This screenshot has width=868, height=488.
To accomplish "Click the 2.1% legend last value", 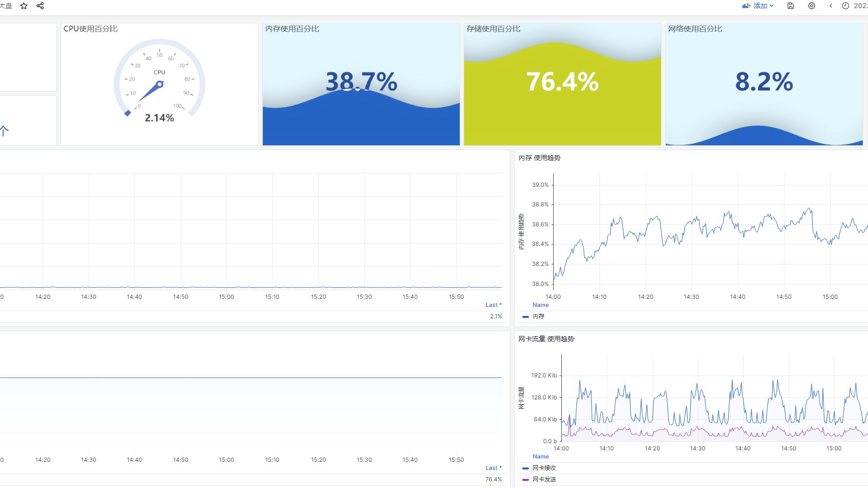I will point(496,316).
